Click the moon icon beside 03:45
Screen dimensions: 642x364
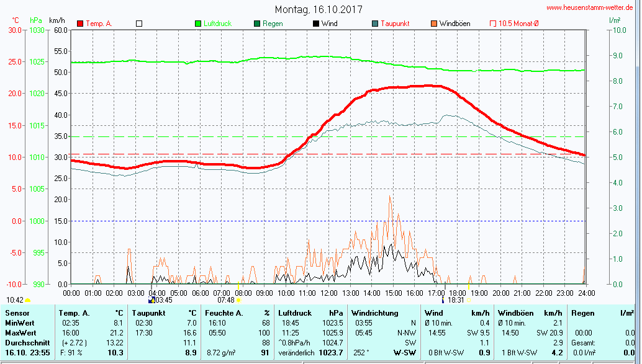(151, 300)
